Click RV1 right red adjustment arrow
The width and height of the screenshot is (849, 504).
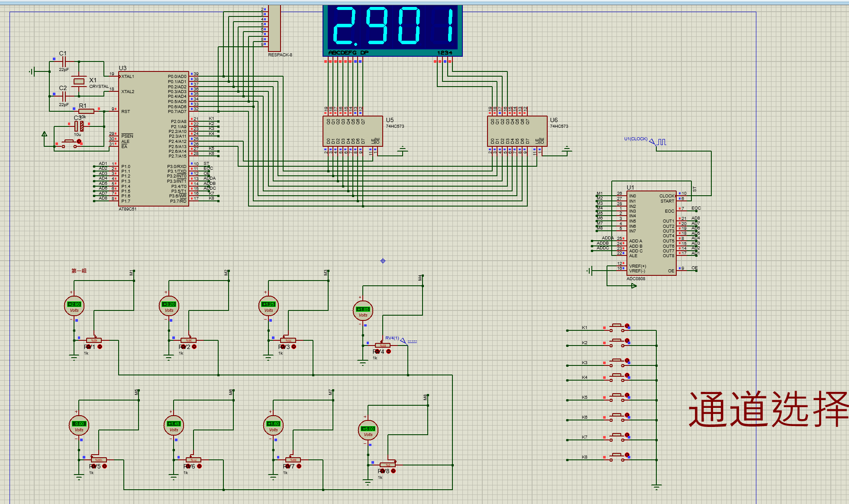pos(100,347)
